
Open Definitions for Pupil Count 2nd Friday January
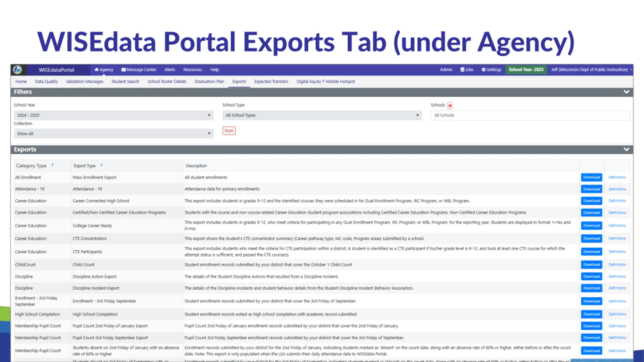[617, 326]
